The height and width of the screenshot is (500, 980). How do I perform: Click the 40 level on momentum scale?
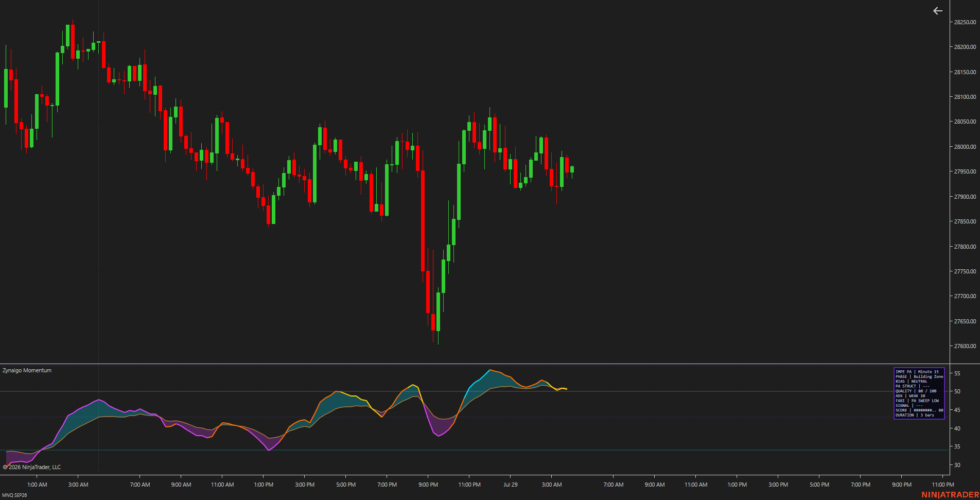pyautogui.click(x=957, y=428)
